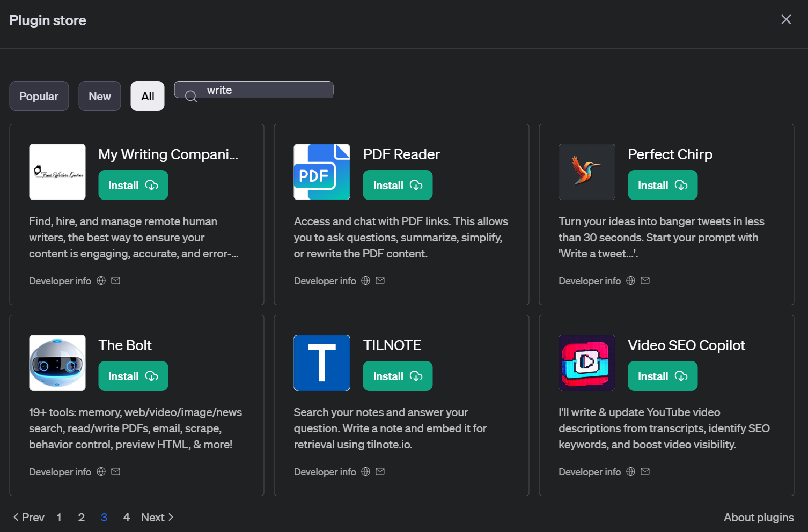Install My Writing Companion plugin

[x=133, y=186]
